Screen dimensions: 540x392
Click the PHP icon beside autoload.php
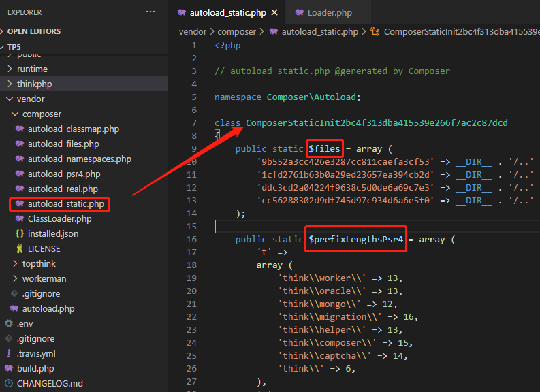tap(14, 308)
